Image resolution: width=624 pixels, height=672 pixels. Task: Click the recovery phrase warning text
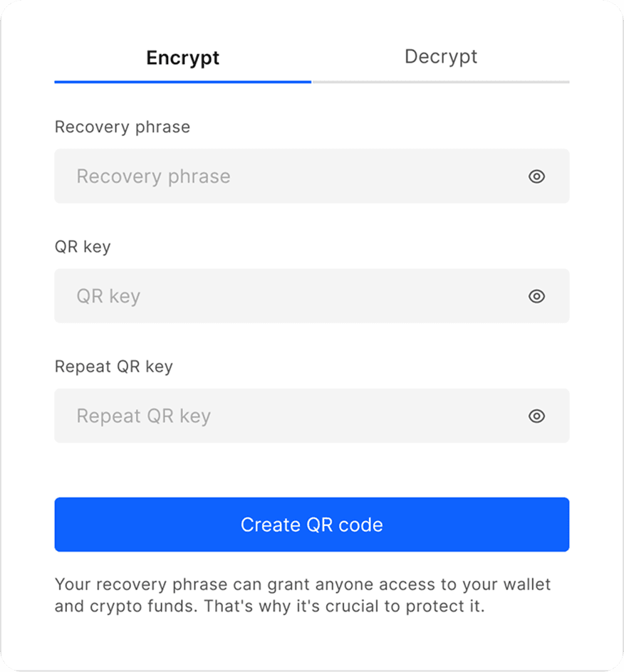pyautogui.click(x=303, y=597)
